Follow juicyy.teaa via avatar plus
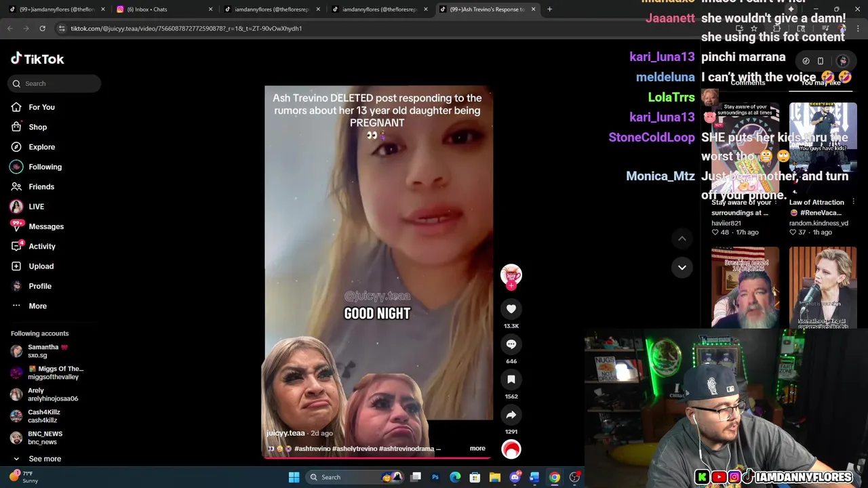This screenshot has height=488, width=868. [511, 286]
